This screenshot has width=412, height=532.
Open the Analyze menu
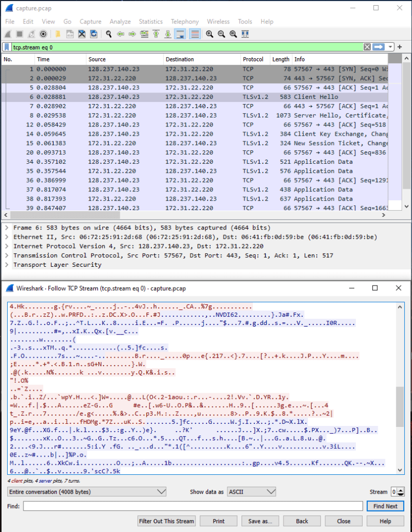(x=120, y=21)
